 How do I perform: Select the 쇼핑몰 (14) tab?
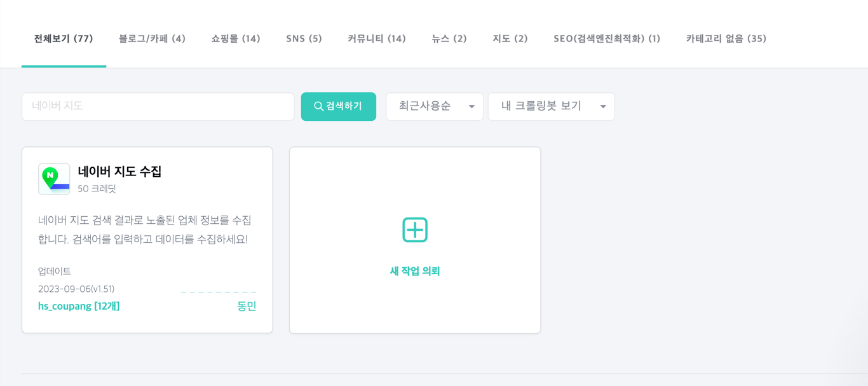click(x=236, y=39)
